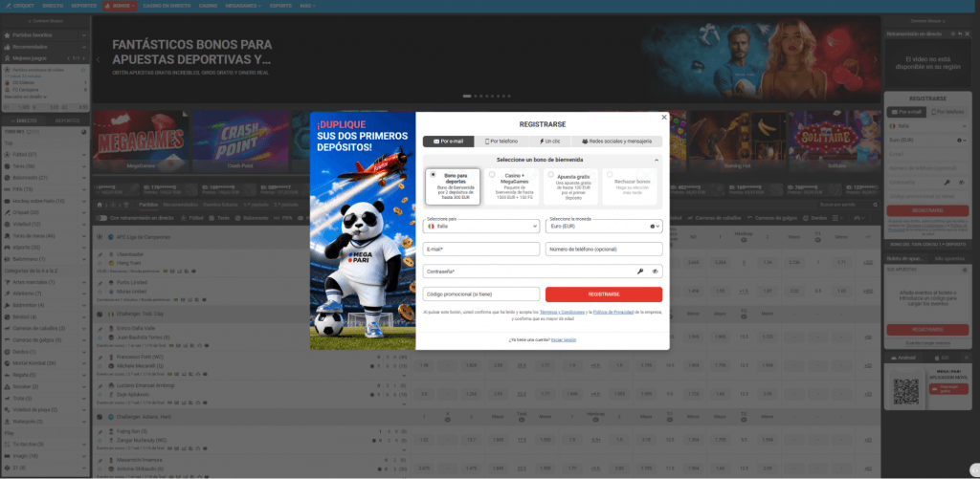Open the BONOS dropdown in top bar

click(x=120, y=6)
